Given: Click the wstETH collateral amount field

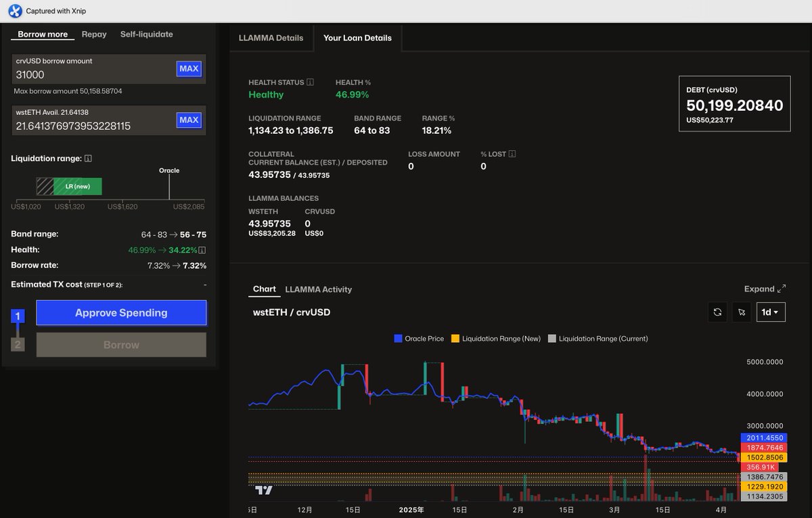Looking at the screenshot, I should (x=91, y=126).
